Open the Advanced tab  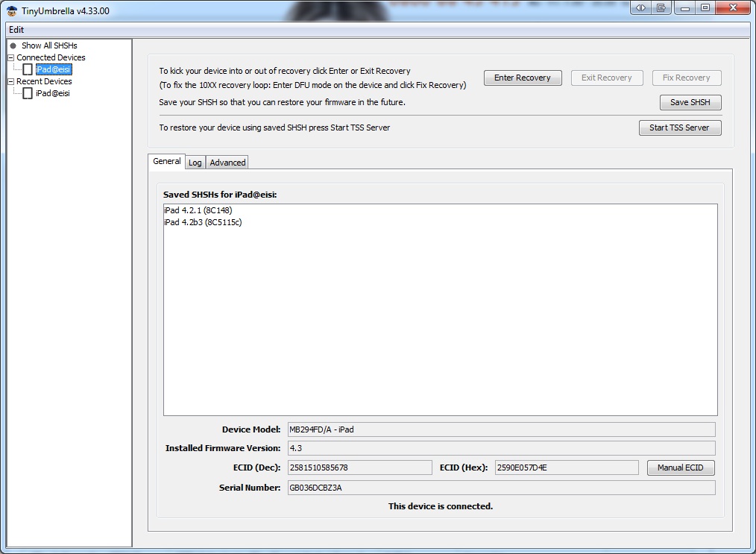pyautogui.click(x=227, y=163)
